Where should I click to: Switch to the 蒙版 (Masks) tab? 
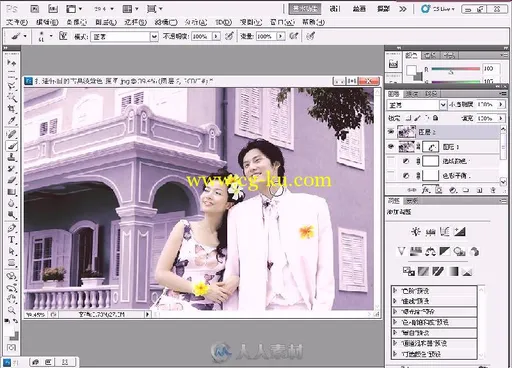(411, 201)
